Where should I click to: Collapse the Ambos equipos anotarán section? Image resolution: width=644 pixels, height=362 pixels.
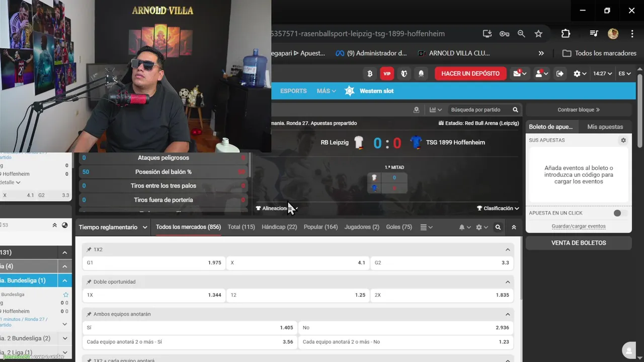(x=508, y=314)
